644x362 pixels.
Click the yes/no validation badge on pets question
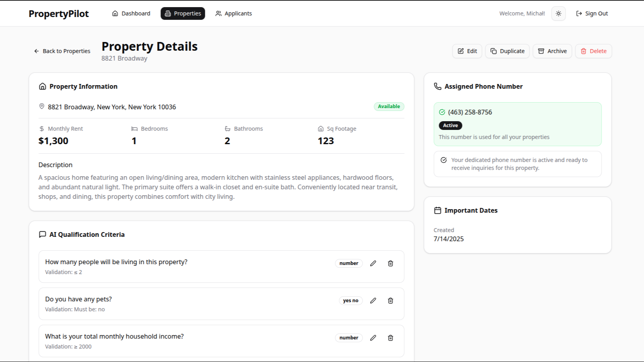click(x=350, y=301)
